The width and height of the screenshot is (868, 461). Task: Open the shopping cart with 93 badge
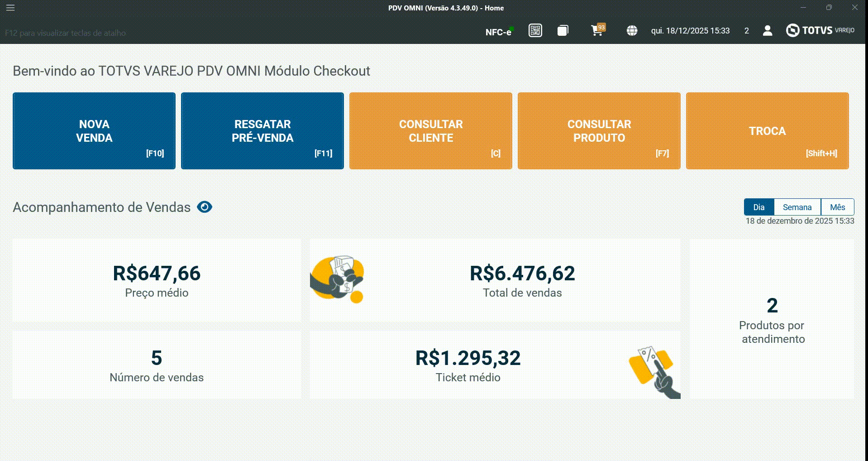(597, 30)
